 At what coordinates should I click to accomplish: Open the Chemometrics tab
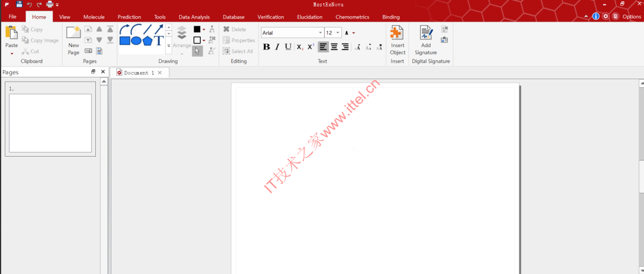[352, 17]
